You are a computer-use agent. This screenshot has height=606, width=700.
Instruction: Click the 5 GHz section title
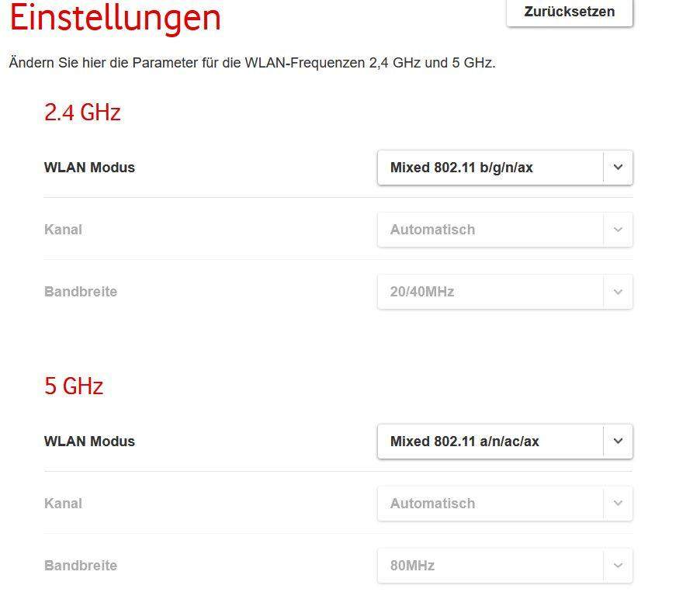coord(73,386)
